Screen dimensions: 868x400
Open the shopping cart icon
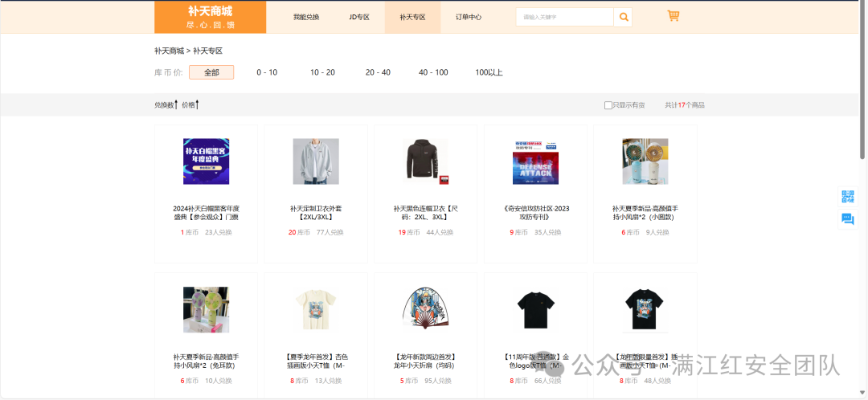[x=674, y=16]
